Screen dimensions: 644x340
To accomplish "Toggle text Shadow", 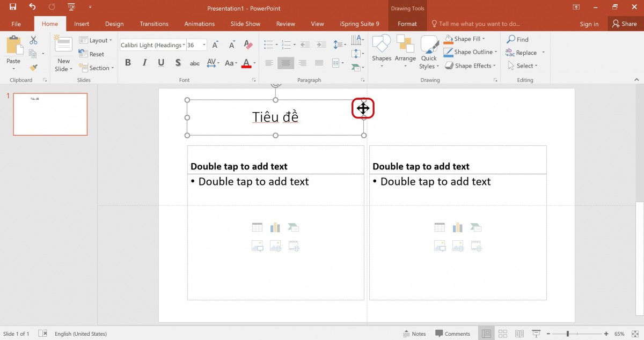I will (x=178, y=63).
